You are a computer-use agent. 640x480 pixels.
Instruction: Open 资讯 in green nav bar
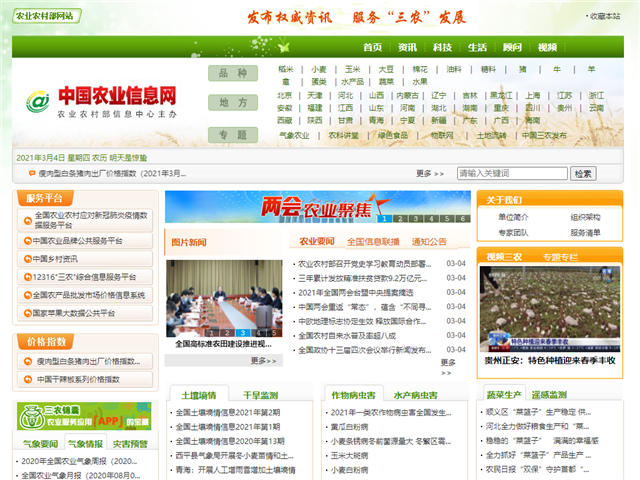pos(407,47)
